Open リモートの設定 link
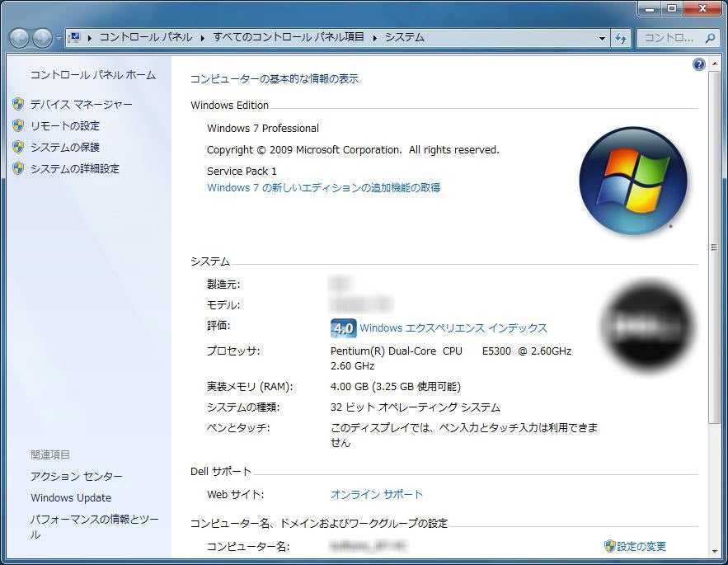This screenshot has height=565, width=728. (x=65, y=126)
